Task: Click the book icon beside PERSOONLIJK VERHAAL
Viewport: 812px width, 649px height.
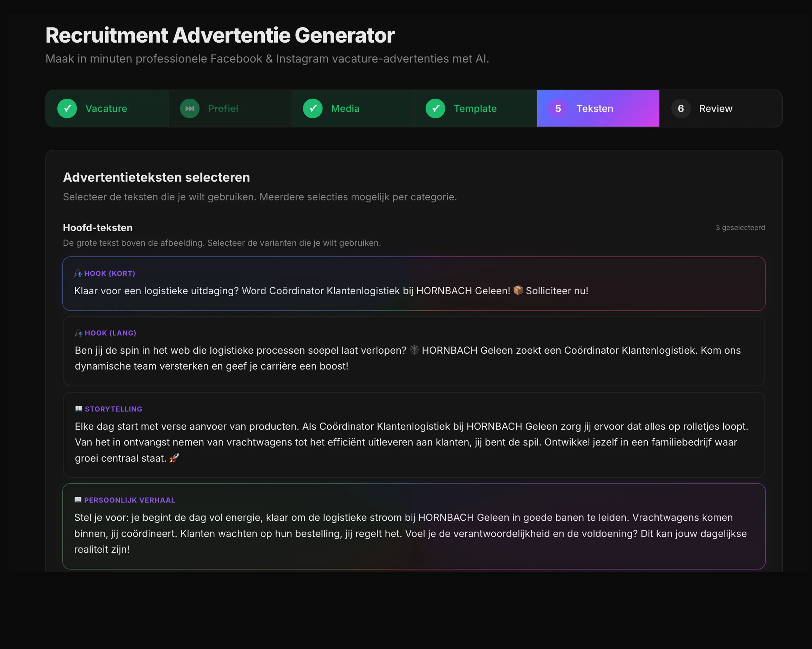Action: [78, 500]
